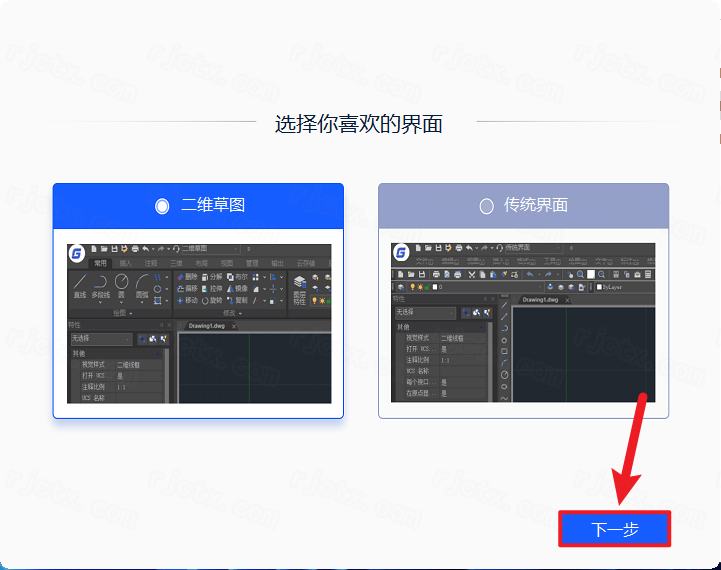Click the 直线 line tool in 二维草图 preview

click(80, 283)
